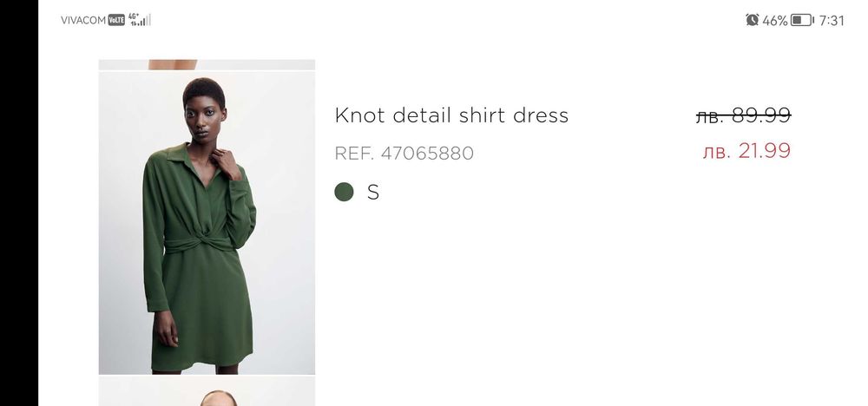This screenshot has height=406, width=868.
Task: Tap the alarm clock status icon
Action: tap(752, 20)
